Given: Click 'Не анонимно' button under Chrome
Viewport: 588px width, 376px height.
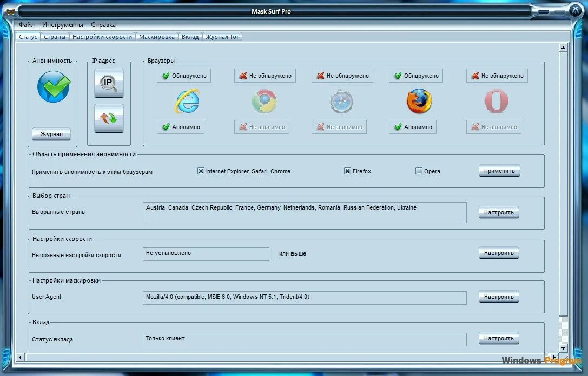Looking at the screenshot, I should 262,127.
